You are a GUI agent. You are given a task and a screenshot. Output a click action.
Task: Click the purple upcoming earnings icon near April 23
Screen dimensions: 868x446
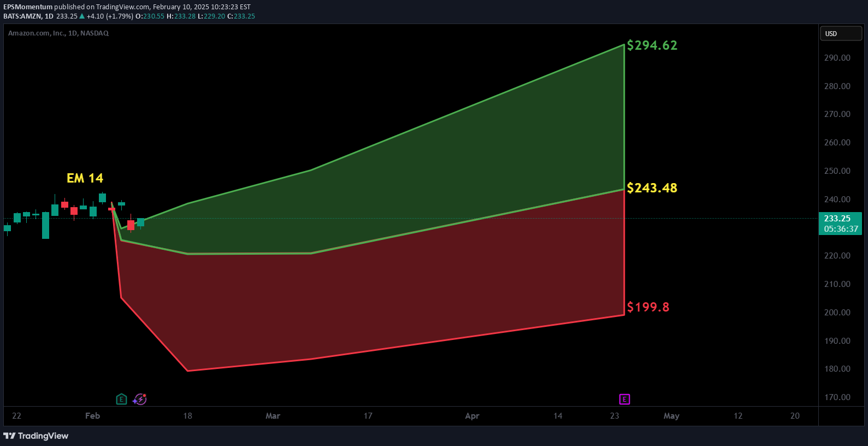click(x=624, y=400)
